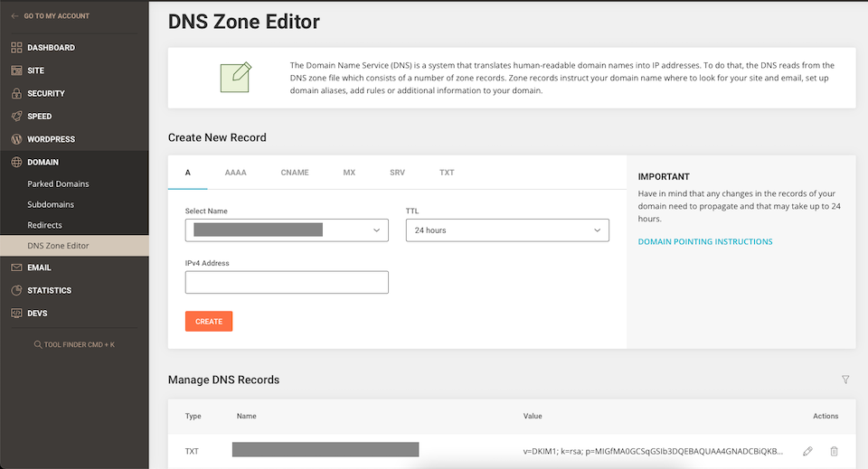Focus the IPv4 Address input field

pyautogui.click(x=287, y=283)
